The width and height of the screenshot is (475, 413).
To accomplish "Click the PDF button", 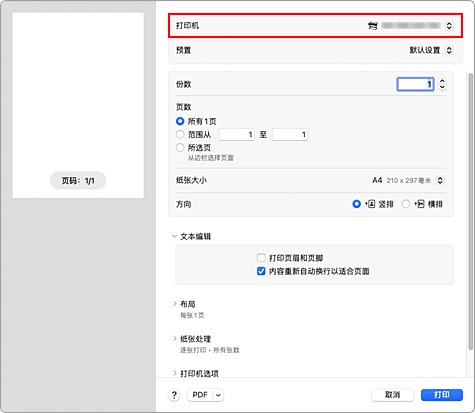I will [200, 395].
